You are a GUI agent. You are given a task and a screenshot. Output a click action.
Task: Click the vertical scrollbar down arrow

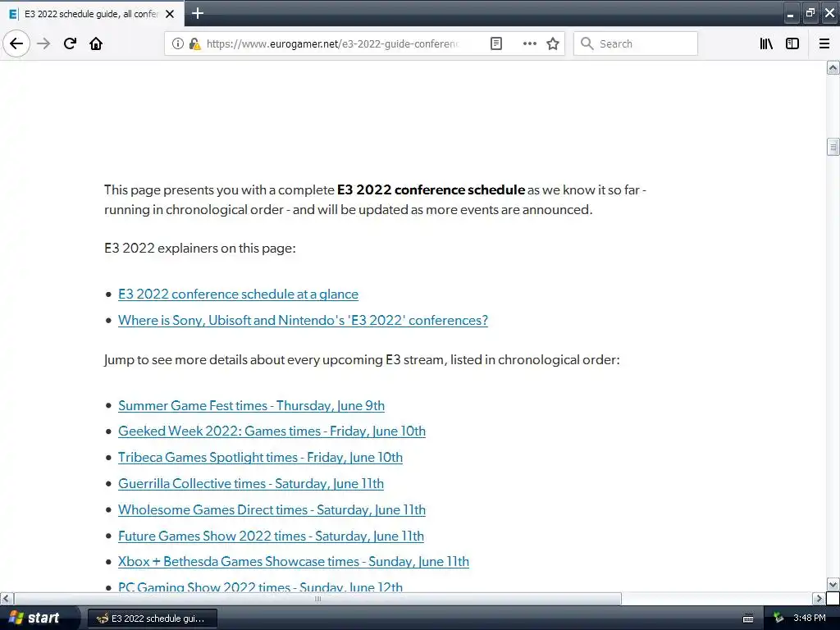(x=833, y=584)
